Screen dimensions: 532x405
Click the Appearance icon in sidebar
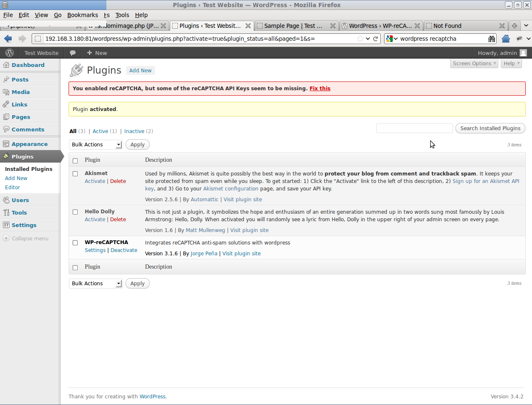point(6,144)
